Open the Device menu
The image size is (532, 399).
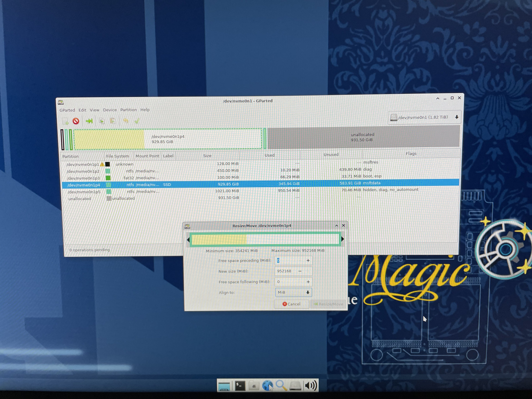coord(110,110)
